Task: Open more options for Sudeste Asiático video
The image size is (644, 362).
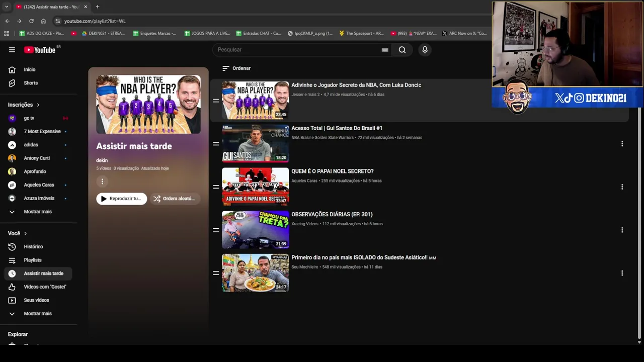Action: [x=622, y=273]
